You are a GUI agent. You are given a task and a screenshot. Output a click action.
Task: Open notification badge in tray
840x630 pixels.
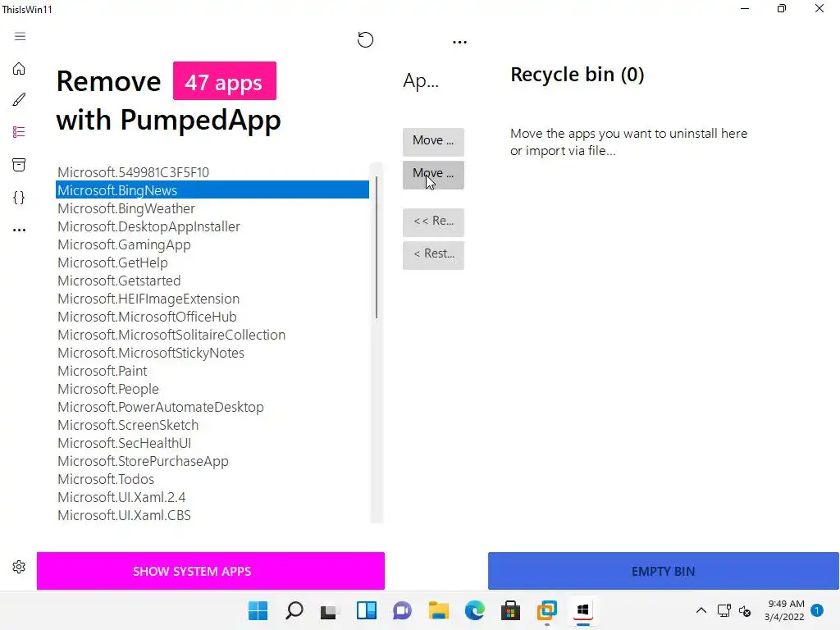[817, 610]
